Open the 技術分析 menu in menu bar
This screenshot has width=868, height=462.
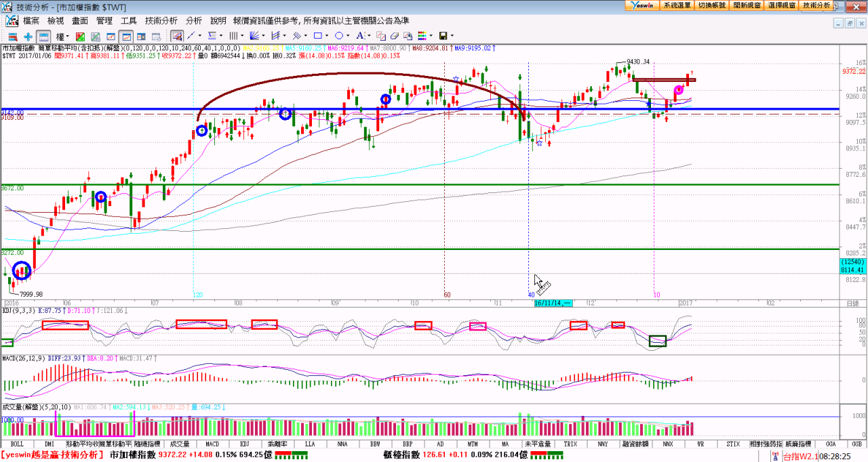click(x=161, y=21)
